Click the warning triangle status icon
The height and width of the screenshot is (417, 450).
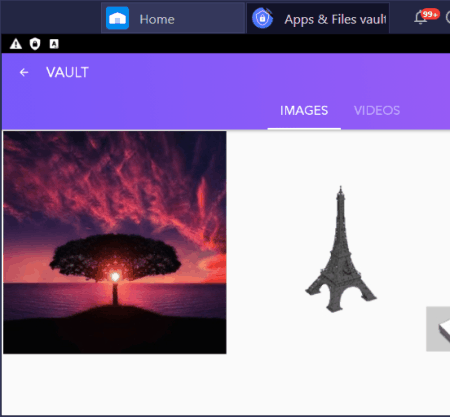pos(16,44)
